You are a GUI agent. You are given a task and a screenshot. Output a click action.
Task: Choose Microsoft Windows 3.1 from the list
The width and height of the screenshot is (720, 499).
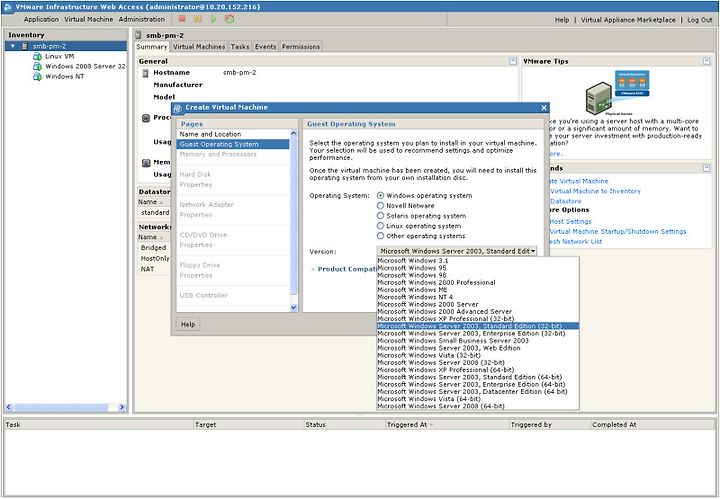pyautogui.click(x=478, y=260)
